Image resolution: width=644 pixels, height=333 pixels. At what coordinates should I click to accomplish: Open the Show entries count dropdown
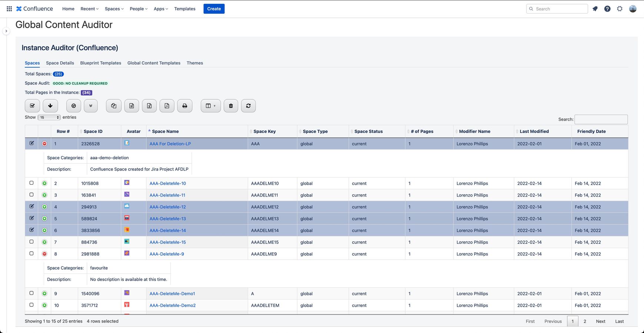click(x=49, y=117)
